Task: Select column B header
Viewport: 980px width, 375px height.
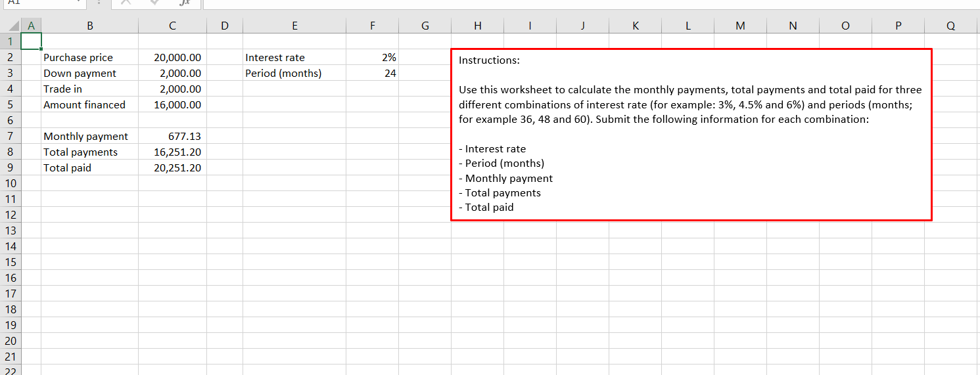Action: 90,26
